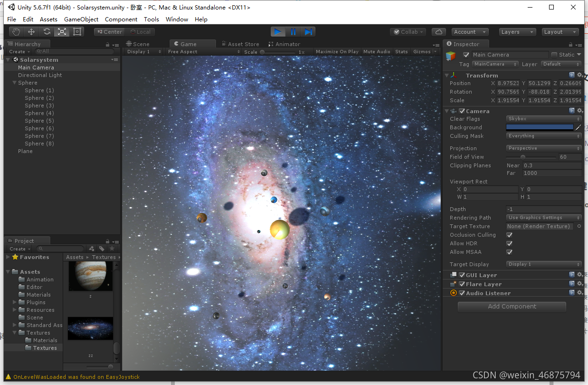Image resolution: width=588 pixels, height=385 pixels.
Task: Toggle the Main Camera active checkbox
Action: pos(466,55)
